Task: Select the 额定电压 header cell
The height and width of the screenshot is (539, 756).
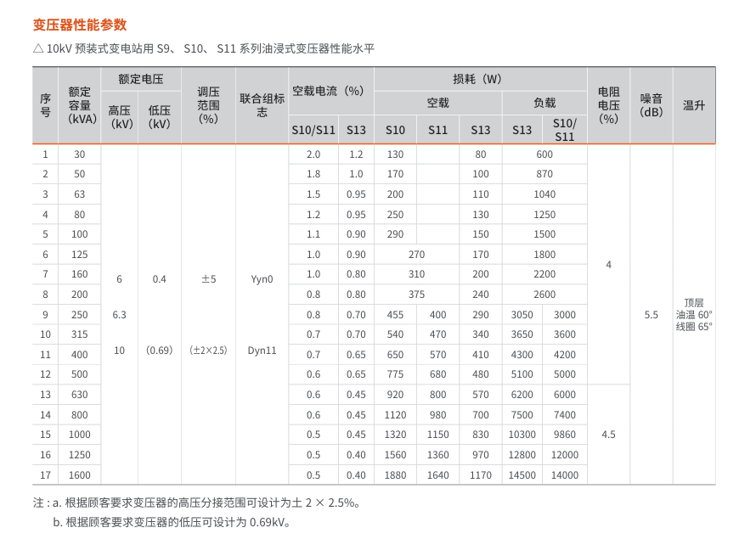Action: click(140, 79)
